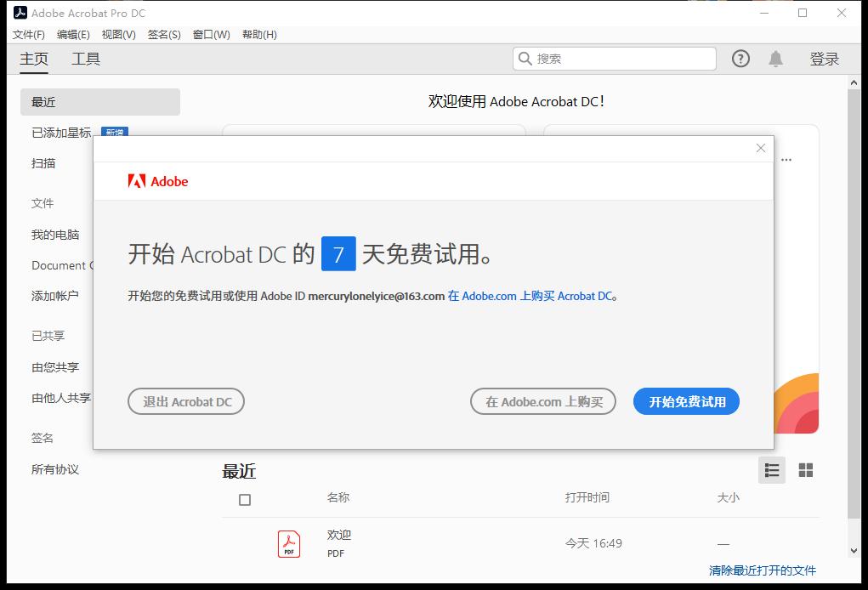Click the blue 7 day-count box
868x590 pixels.
tap(338, 253)
